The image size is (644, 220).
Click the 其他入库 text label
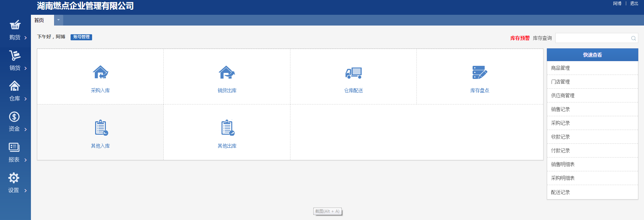pos(100,146)
